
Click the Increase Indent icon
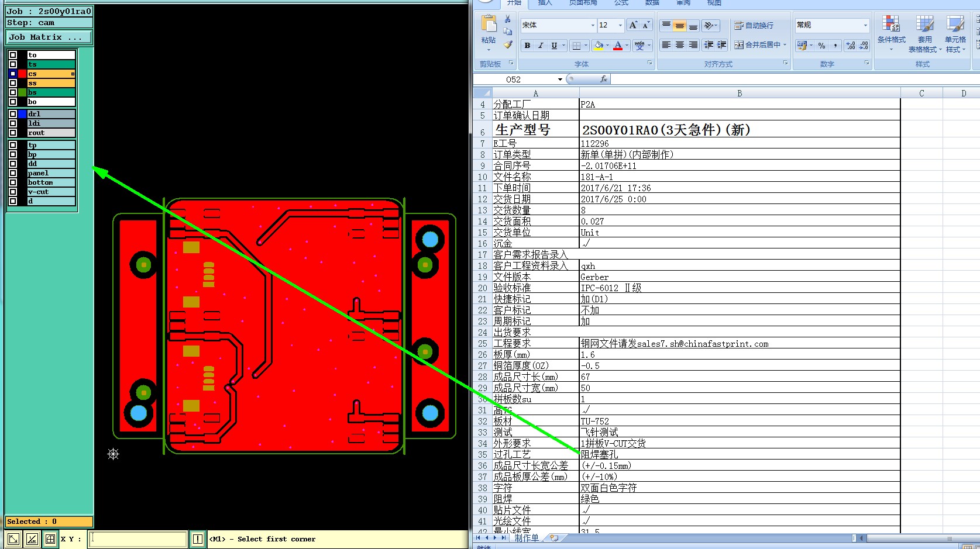722,45
